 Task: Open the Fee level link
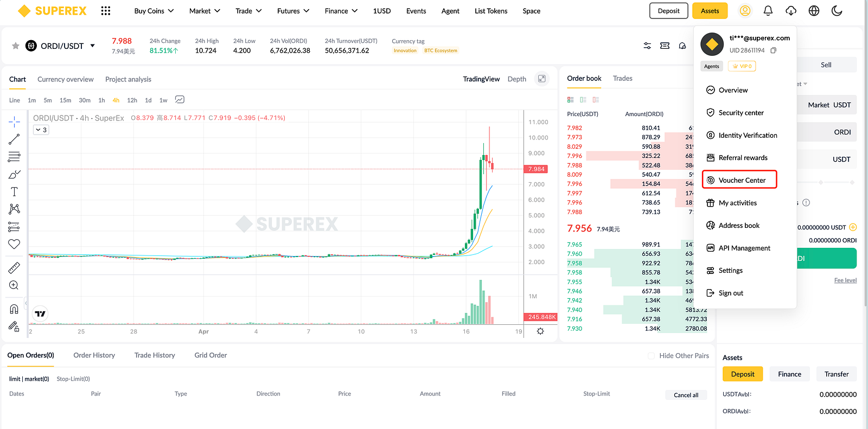(845, 280)
